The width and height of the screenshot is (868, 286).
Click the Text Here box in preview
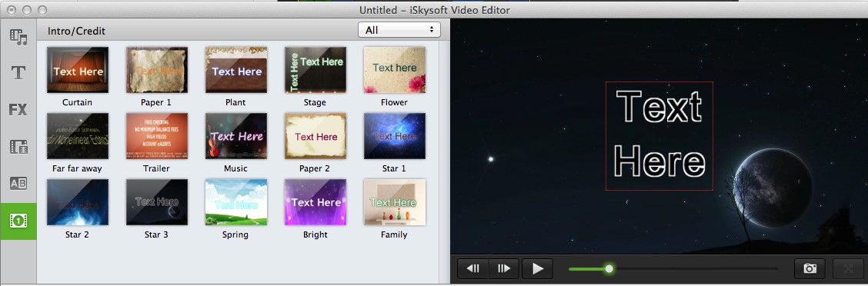point(659,136)
